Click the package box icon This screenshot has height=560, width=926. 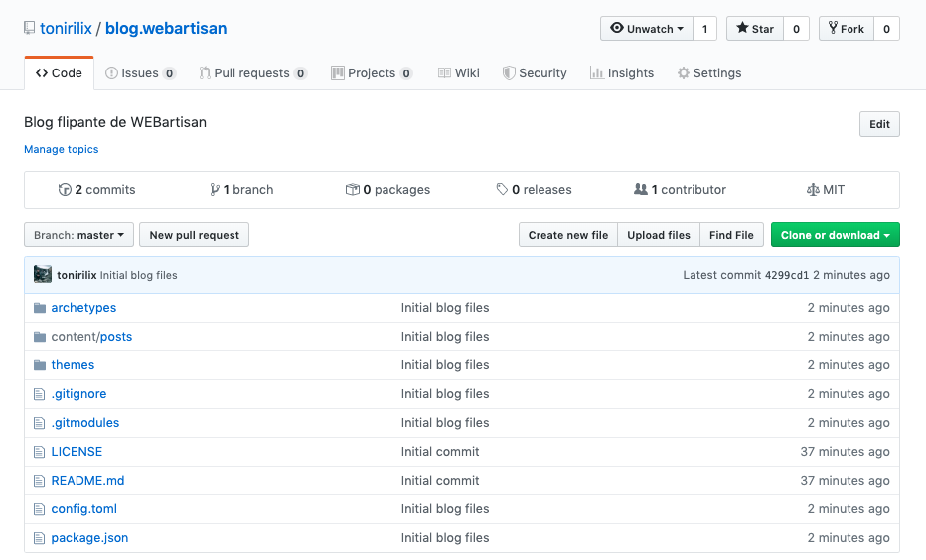[x=352, y=190]
